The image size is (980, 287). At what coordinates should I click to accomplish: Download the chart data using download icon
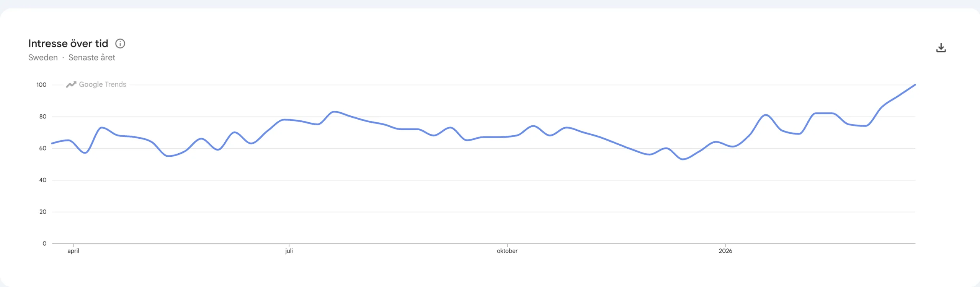click(x=941, y=48)
